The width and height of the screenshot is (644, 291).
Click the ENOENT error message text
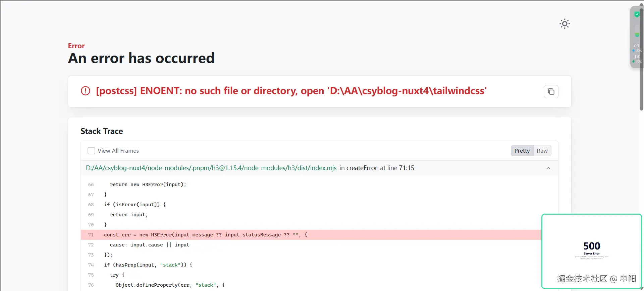coord(291,91)
